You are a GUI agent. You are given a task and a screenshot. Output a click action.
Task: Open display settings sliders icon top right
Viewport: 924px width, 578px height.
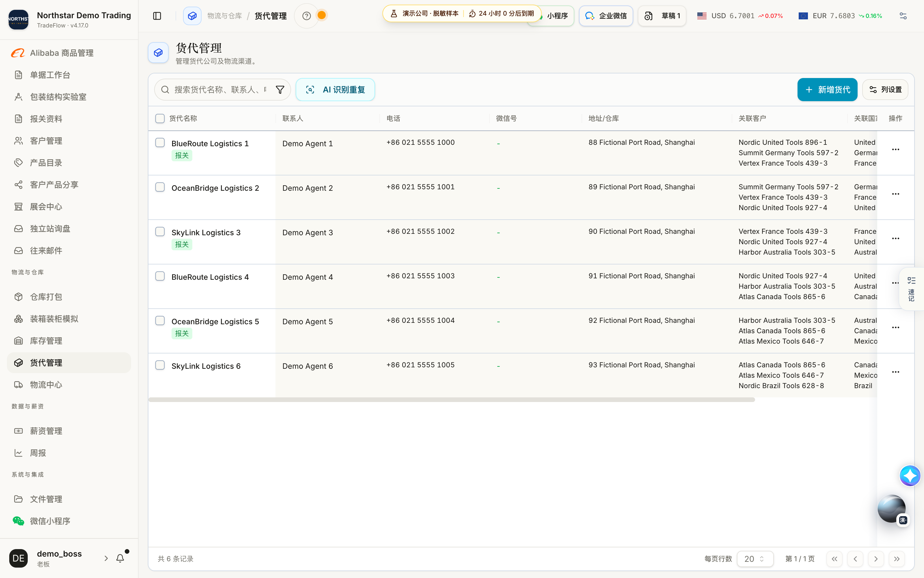(903, 16)
